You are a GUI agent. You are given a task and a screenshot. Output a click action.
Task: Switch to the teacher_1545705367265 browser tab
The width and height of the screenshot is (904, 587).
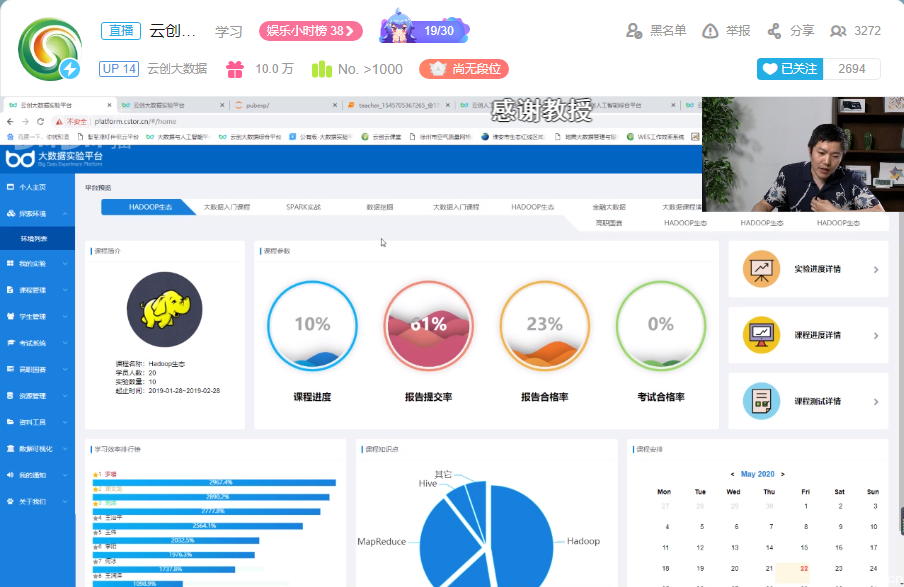[399, 106]
